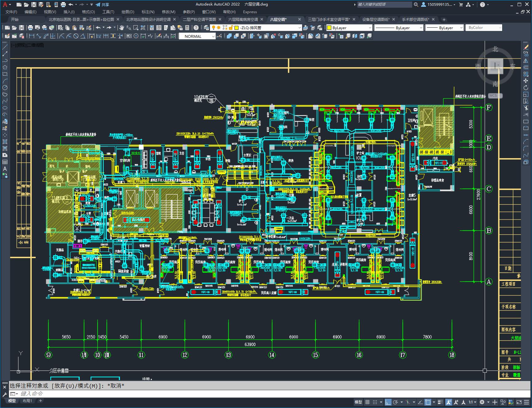Viewport: 532px width, 408px height.
Task: Click the search magnifier icon in title bar
Action: pos(416,5)
